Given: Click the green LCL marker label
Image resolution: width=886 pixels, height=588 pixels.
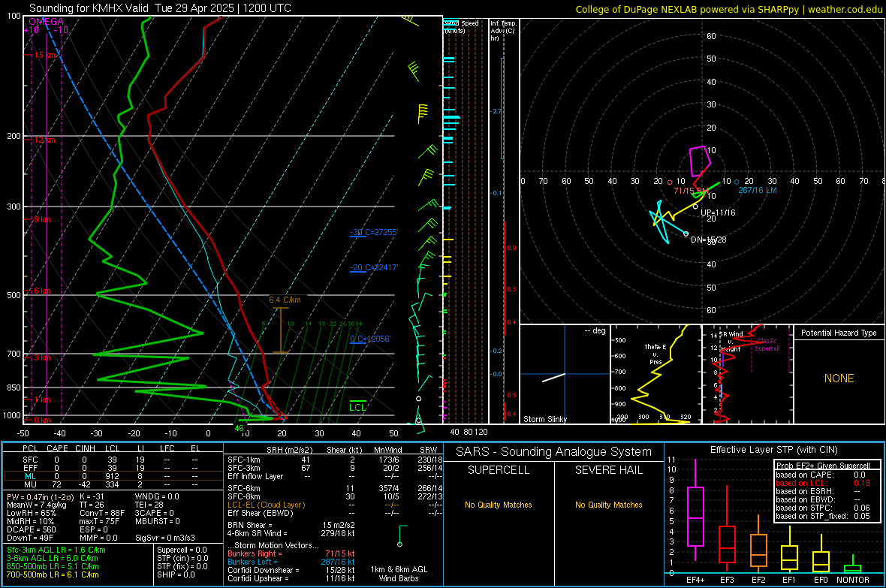Looking at the screenshot, I should [x=357, y=407].
